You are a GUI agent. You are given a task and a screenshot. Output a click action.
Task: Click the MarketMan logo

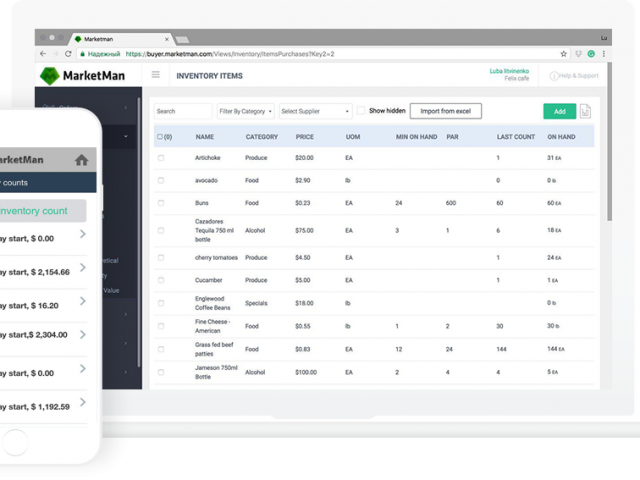click(x=82, y=76)
